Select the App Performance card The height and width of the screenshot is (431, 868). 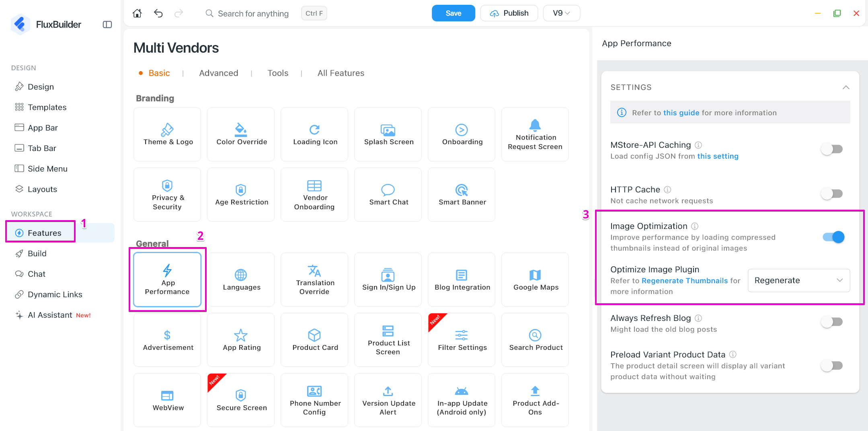(x=167, y=280)
